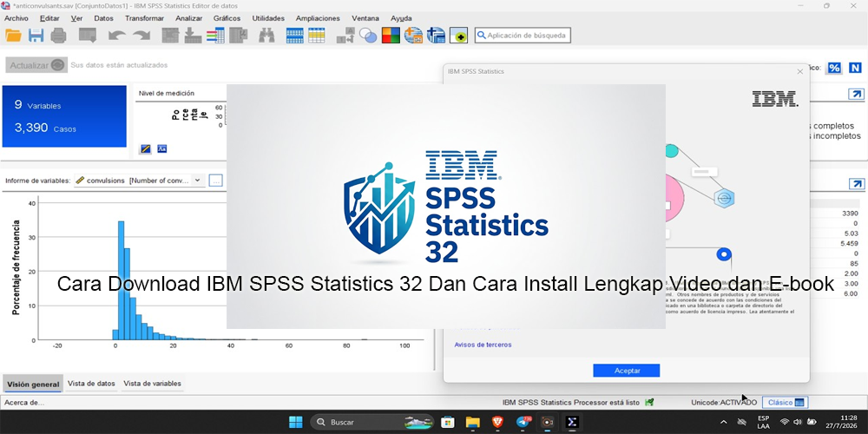Open a data document via folder icon
This screenshot has width=868, height=434.
coord(13,36)
